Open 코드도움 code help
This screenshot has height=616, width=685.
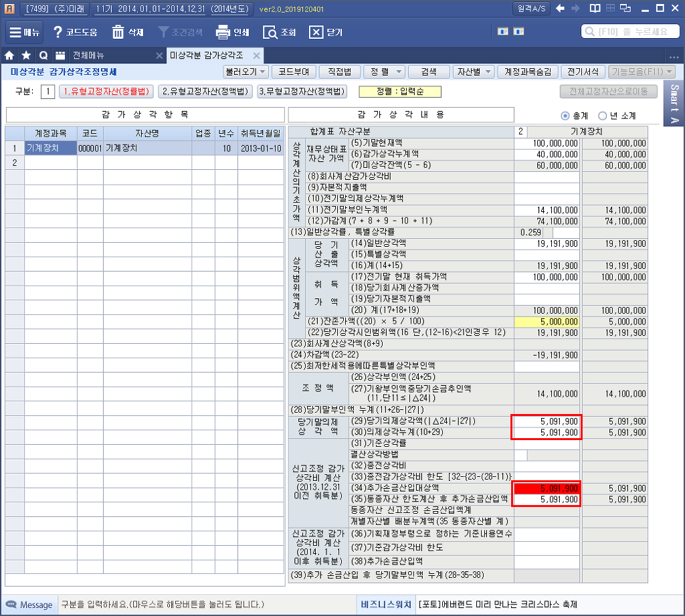tap(75, 32)
